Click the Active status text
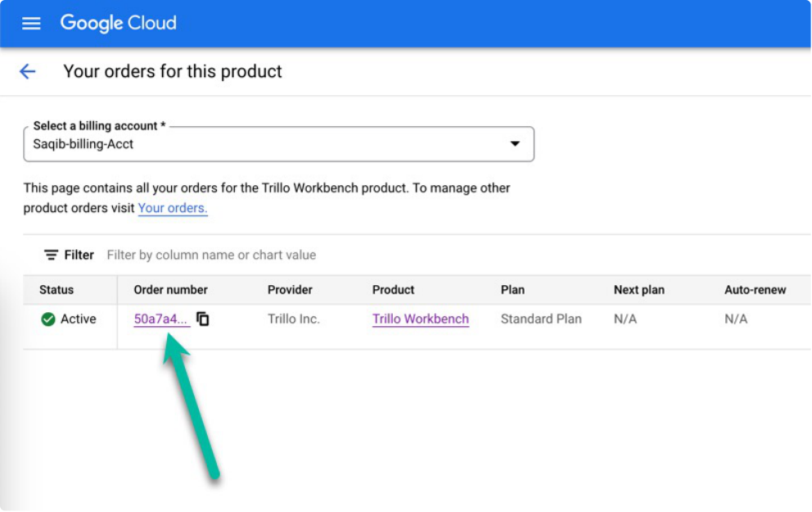The height and width of the screenshot is (512, 812). pyautogui.click(x=79, y=319)
